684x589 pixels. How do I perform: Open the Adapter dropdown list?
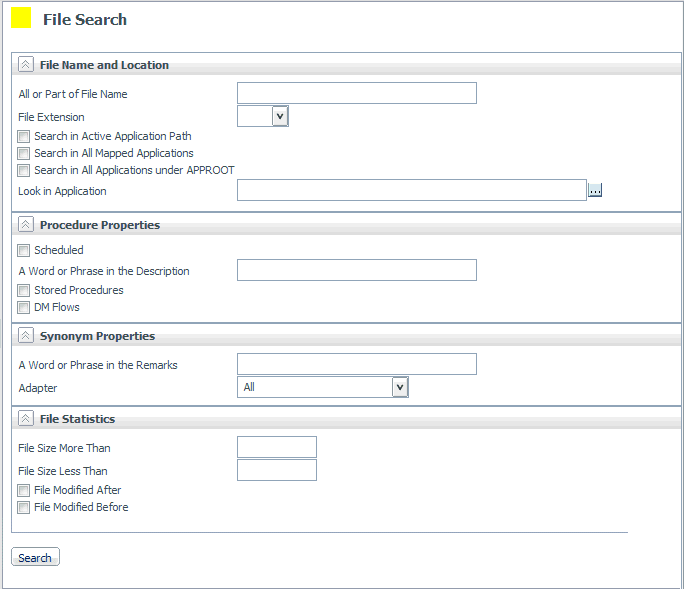[400, 387]
